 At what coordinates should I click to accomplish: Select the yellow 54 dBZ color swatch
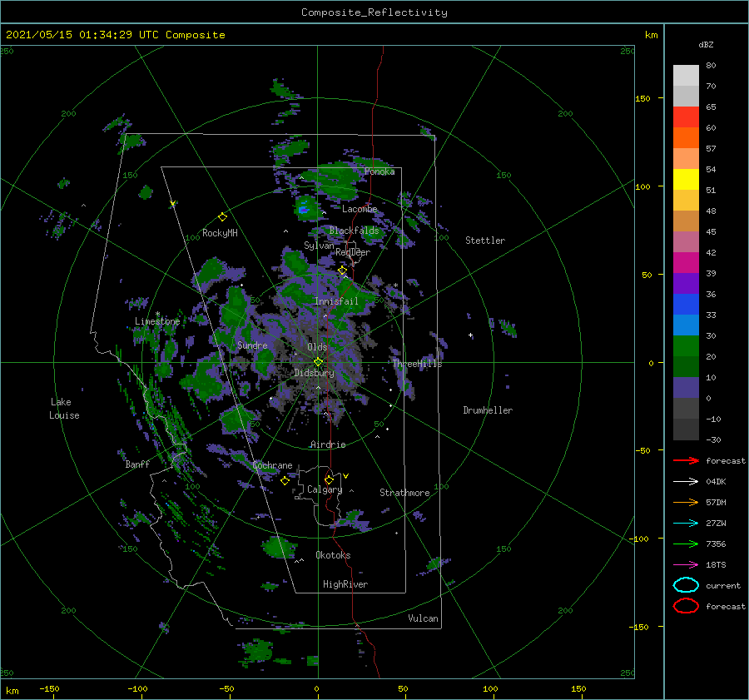[686, 180]
